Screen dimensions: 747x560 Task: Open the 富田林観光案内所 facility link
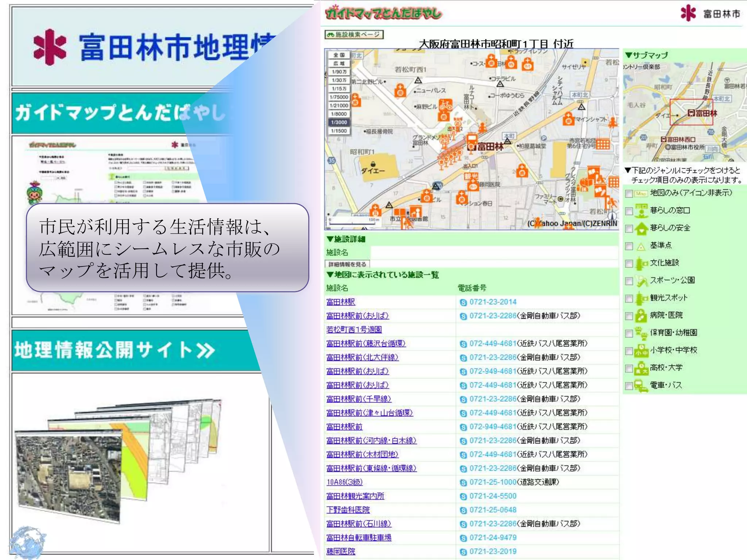[355, 496]
